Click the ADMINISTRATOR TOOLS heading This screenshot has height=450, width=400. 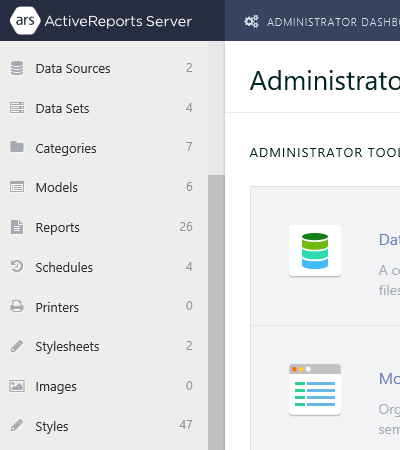coord(325,153)
